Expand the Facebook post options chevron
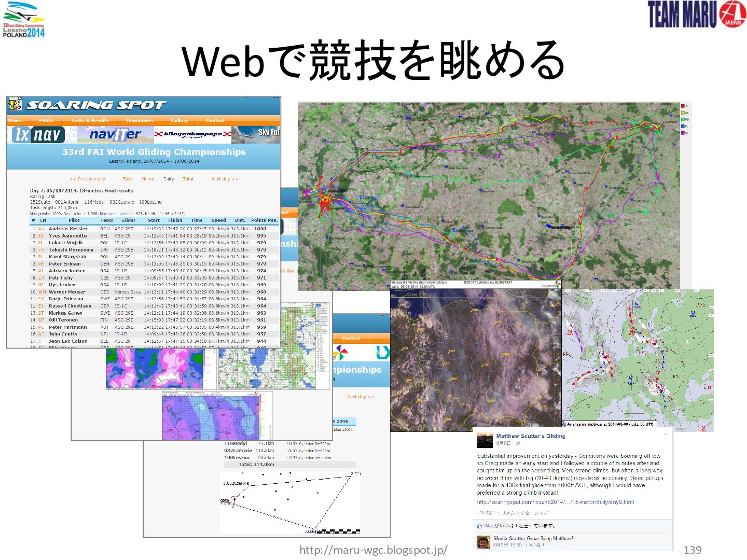The image size is (747, 560). pyautogui.click(x=665, y=435)
